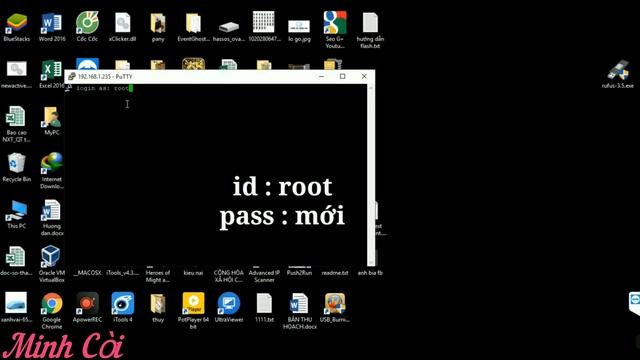
Task: Open BẢN THU HOẠCH.docx document
Action: click(x=300, y=311)
